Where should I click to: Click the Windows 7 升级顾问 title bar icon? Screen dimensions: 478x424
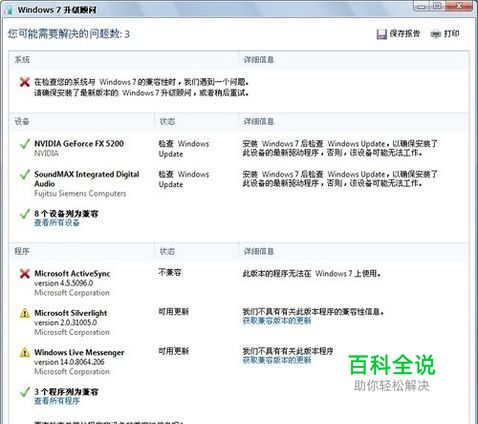coord(9,10)
